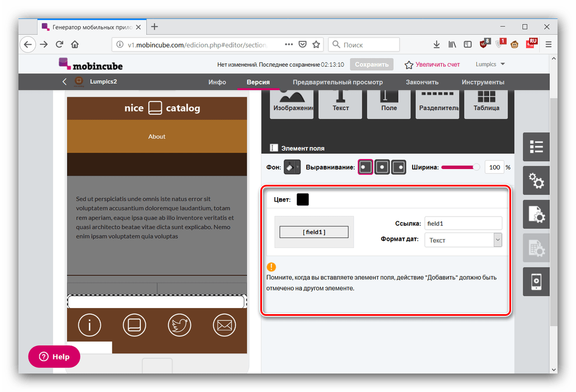
Task: Open the Фон paint bucket picker
Action: coord(292,167)
